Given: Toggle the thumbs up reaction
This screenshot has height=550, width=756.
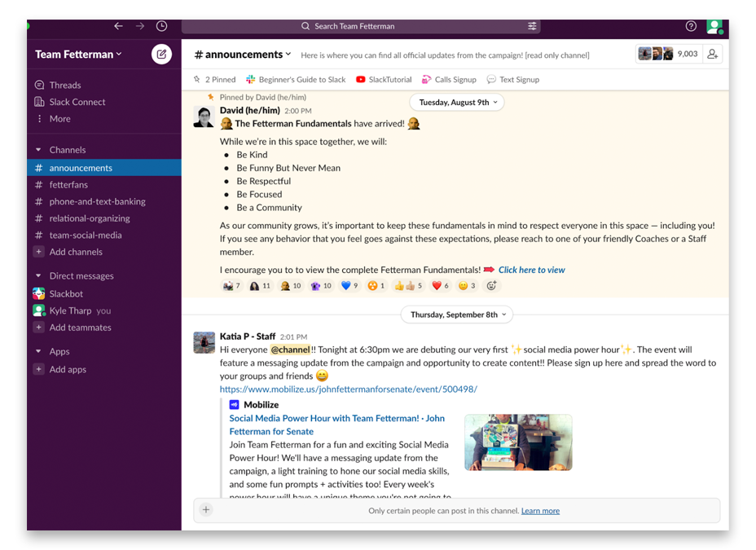Looking at the screenshot, I should pos(408,286).
